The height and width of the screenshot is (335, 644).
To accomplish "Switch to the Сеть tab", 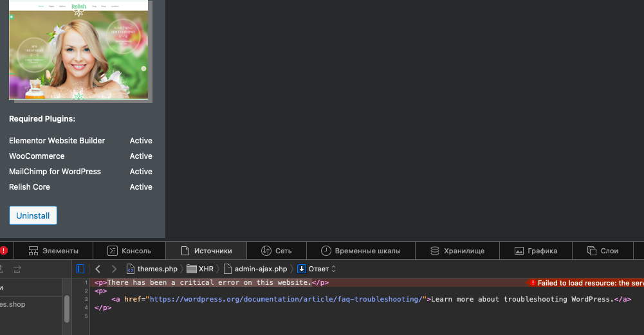I will (277, 251).
